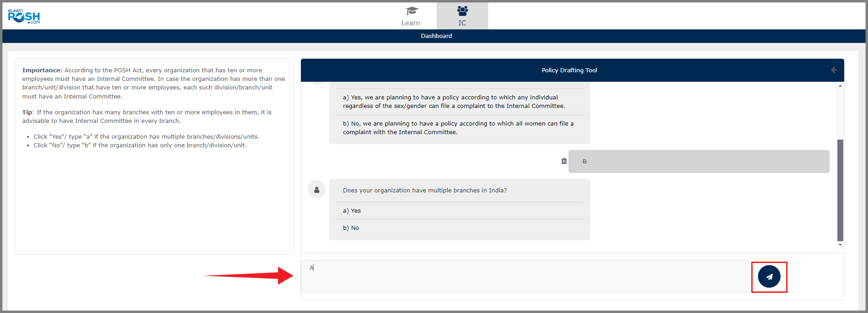This screenshot has height=313, width=868.
Task: Focus the chat message input field
Action: pyautogui.click(x=526, y=276)
